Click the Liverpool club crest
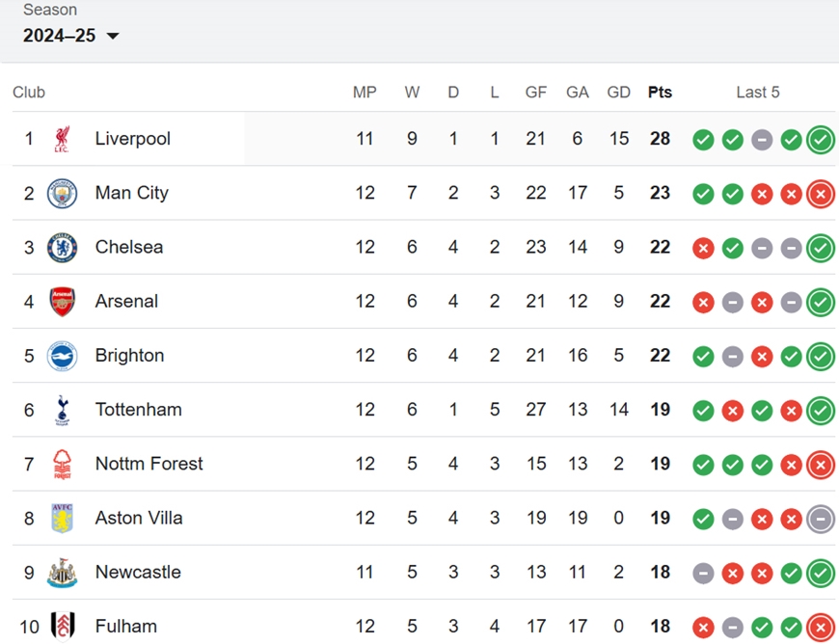The height and width of the screenshot is (644, 839). click(x=62, y=139)
